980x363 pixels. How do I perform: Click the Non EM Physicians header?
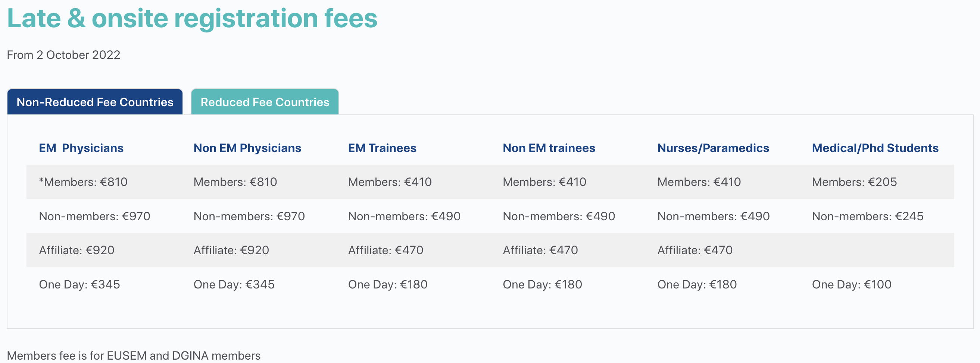[247, 148]
